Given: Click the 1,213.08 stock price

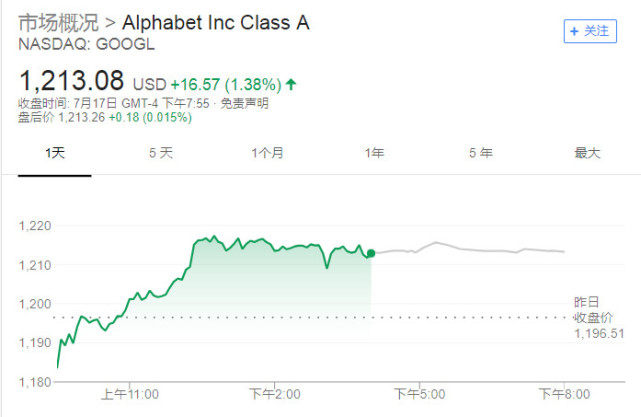Looking at the screenshot, I should click(72, 80).
